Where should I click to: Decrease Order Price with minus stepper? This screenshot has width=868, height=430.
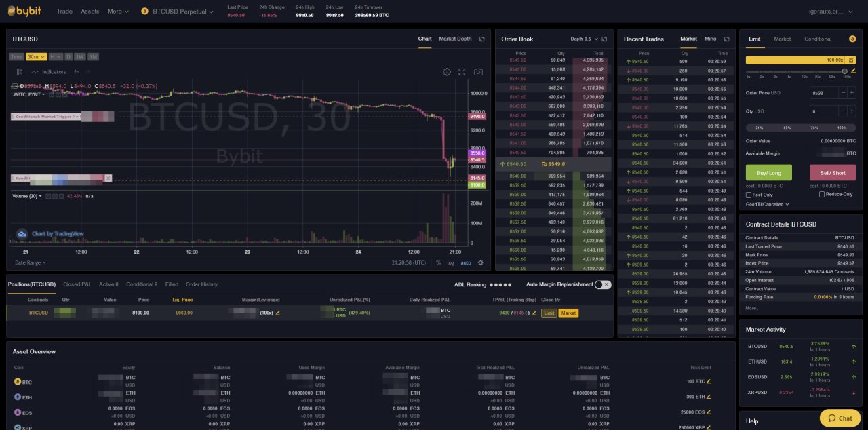(843, 93)
